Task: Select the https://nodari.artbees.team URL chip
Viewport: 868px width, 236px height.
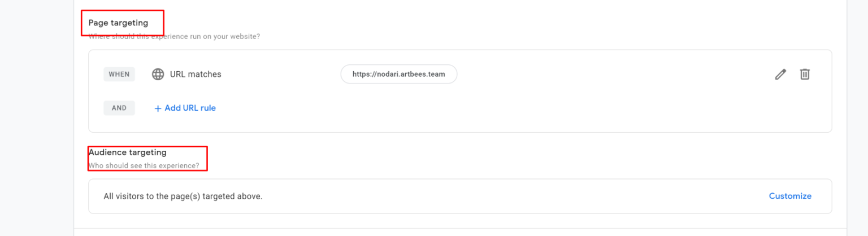Action: click(398, 74)
